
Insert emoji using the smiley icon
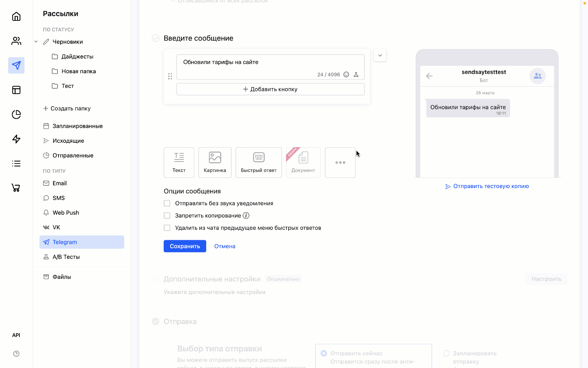[346, 75]
